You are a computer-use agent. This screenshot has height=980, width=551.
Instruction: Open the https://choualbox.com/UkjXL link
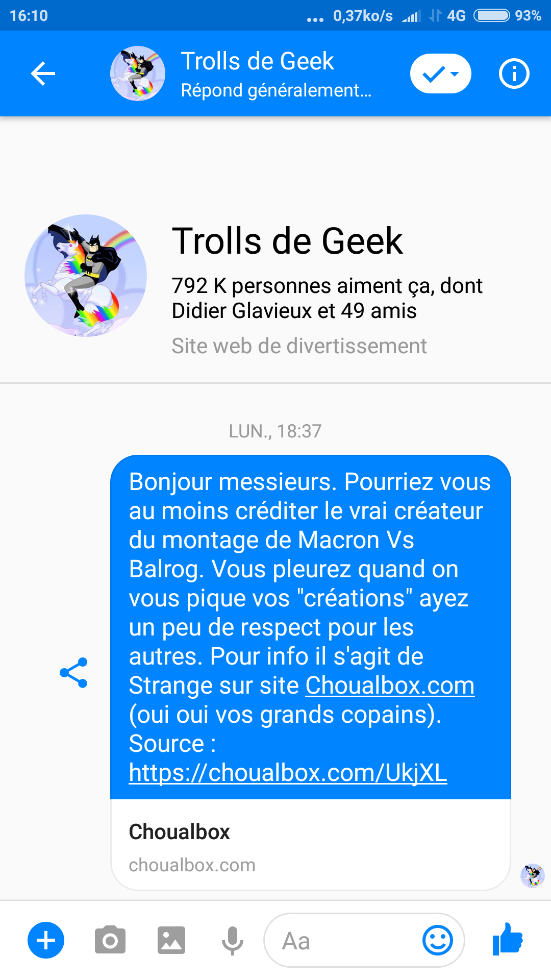click(288, 773)
